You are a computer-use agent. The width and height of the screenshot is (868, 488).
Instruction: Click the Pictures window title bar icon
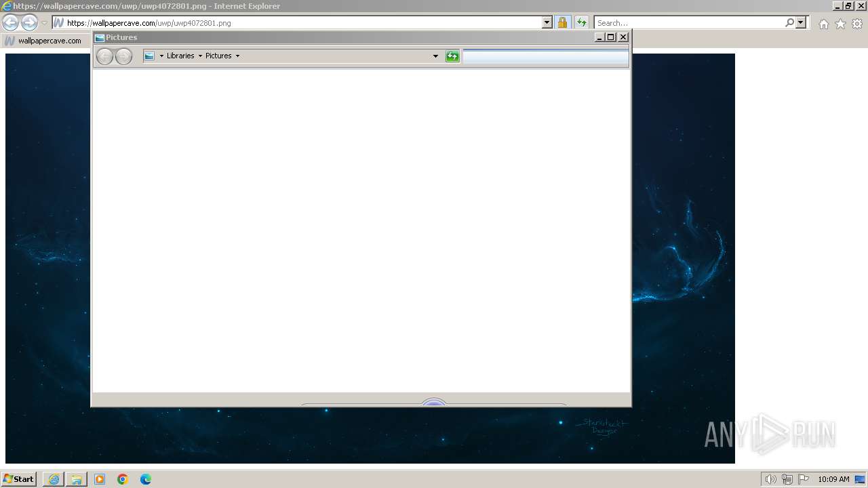(100, 38)
